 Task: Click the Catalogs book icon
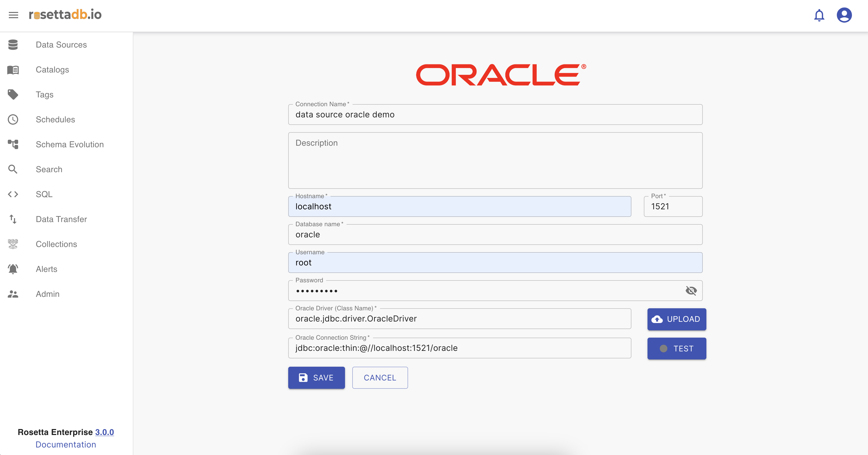pyautogui.click(x=13, y=70)
